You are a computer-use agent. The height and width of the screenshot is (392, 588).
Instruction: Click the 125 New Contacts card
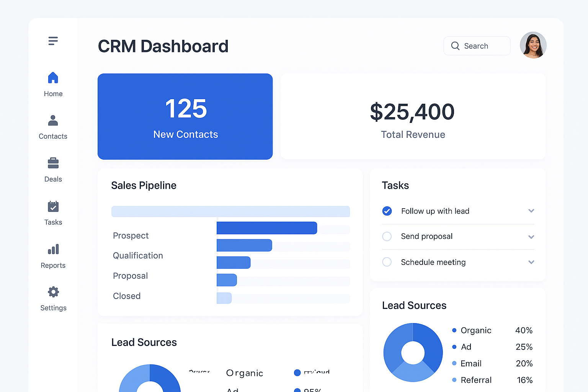tap(185, 116)
